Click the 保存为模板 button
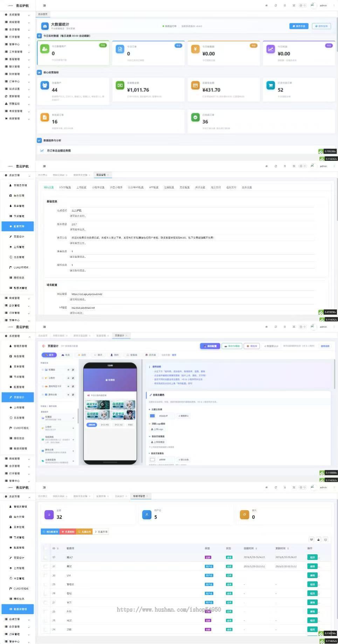Viewport: 338px width, 644px height. tap(232, 346)
